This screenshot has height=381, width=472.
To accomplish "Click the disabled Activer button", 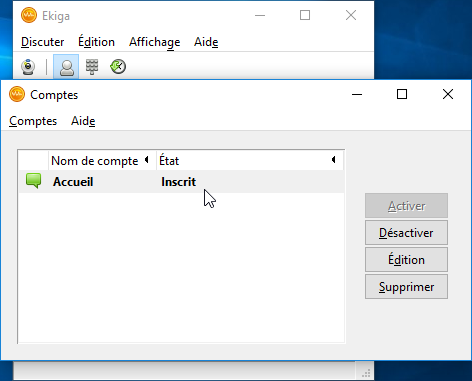I will [x=406, y=206].
